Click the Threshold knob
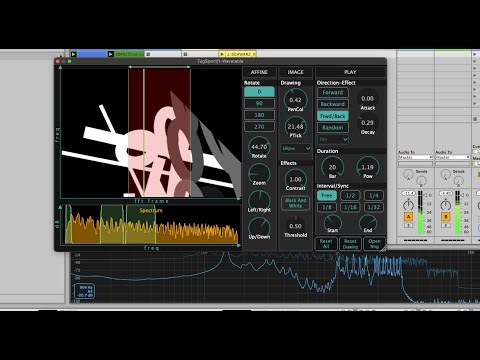The image size is (480, 360). [x=295, y=225]
